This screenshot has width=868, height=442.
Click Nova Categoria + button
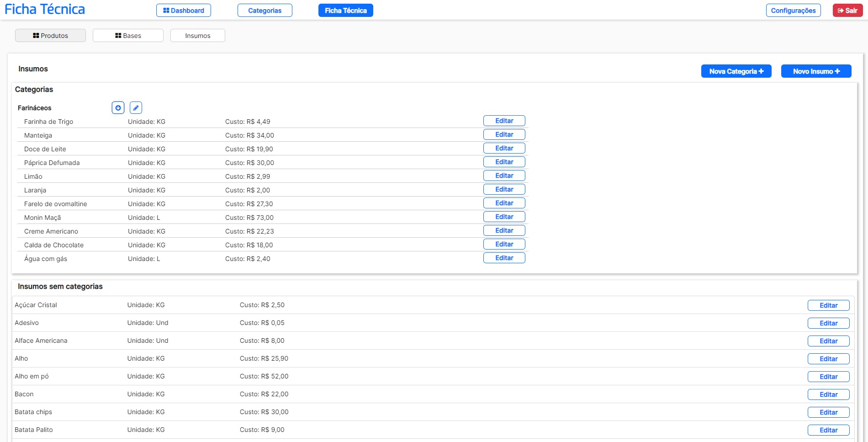pos(736,71)
